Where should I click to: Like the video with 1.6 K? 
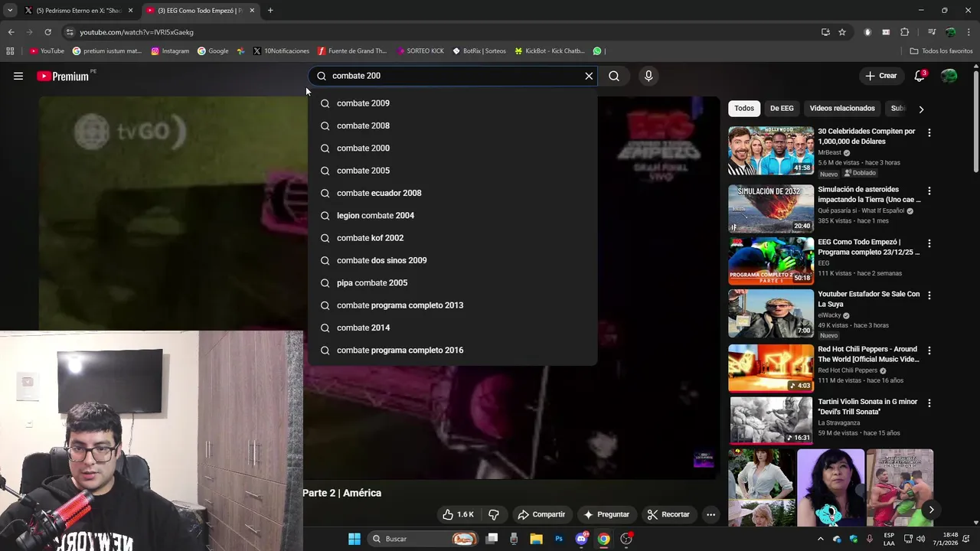[458, 514]
